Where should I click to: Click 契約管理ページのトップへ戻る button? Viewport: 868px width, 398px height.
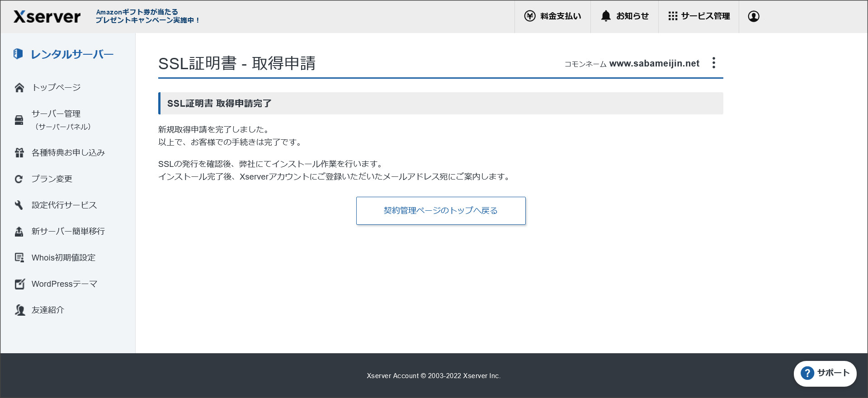coord(441,211)
